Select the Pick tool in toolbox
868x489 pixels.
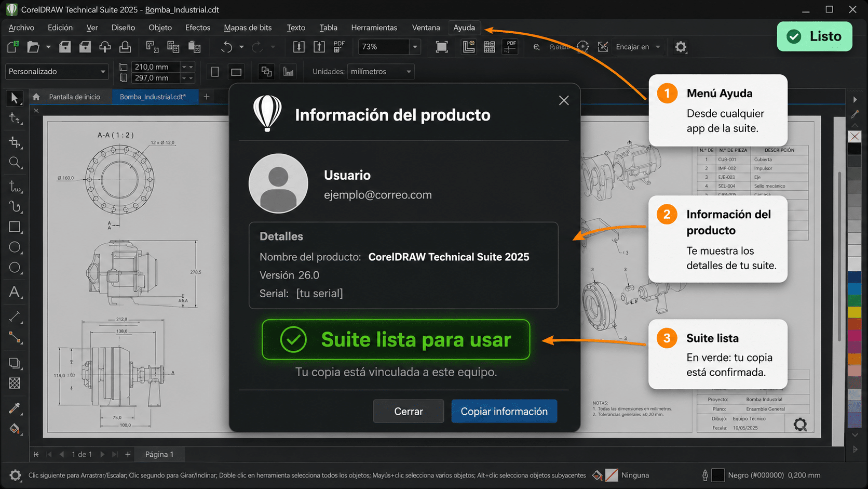(x=15, y=98)
